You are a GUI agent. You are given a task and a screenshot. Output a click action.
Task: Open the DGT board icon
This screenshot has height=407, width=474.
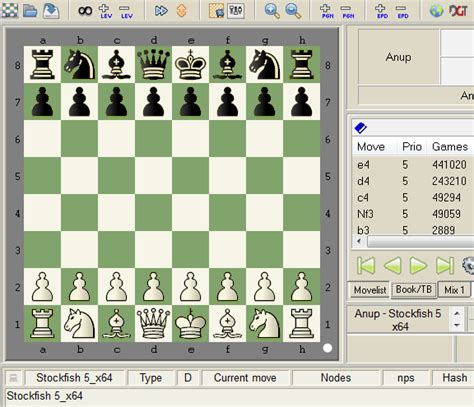[458, 11]
